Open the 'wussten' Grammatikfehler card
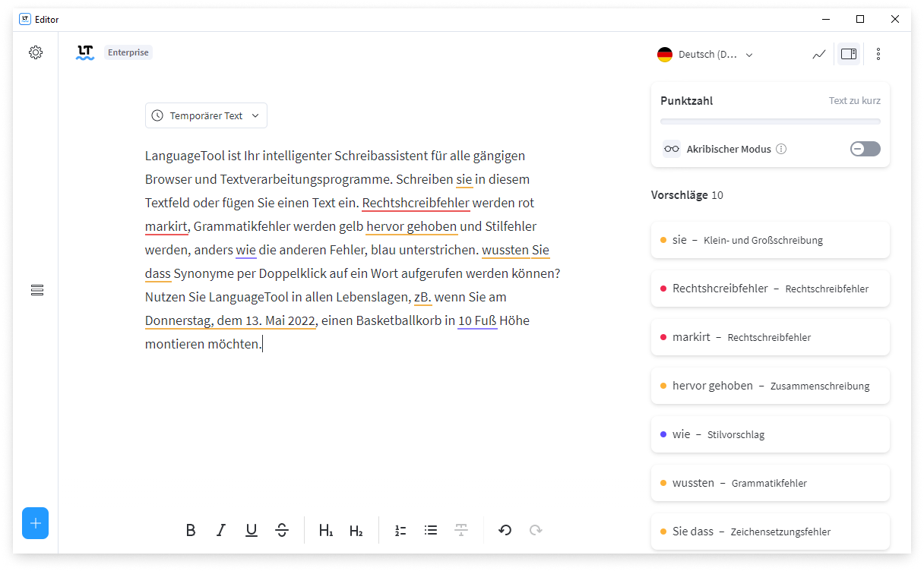 click(771, 483)
